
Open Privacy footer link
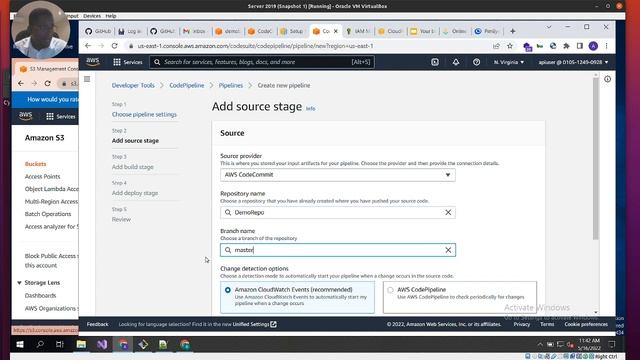point(521,324)
